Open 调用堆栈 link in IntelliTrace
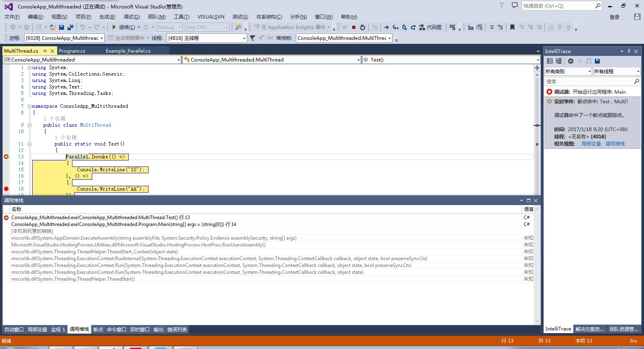The image size is (644, 349). (615, 144)
